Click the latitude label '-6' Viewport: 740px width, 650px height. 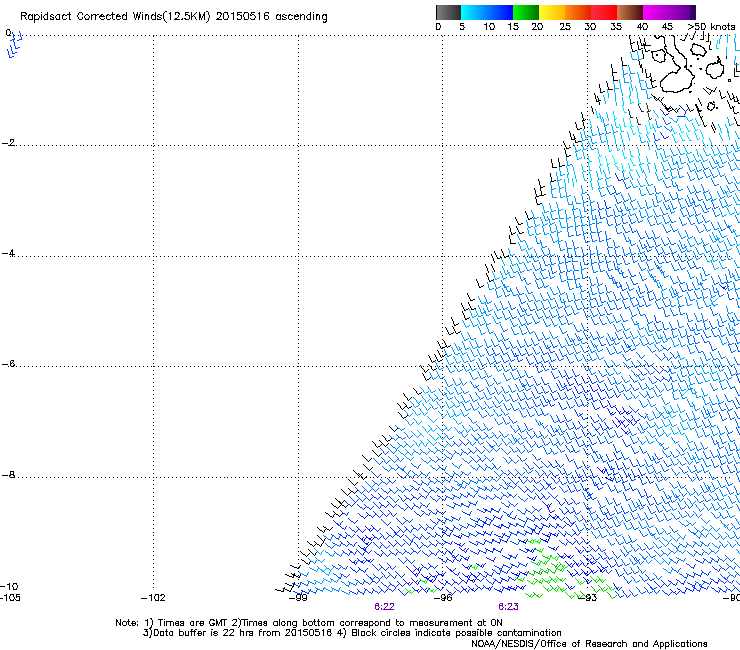(8, 364)
